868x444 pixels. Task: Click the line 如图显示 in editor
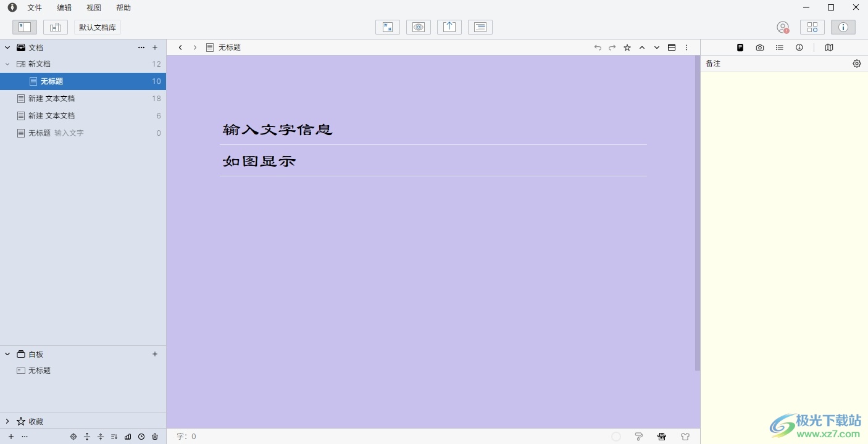pyautogui.click(x=259, y=161)
